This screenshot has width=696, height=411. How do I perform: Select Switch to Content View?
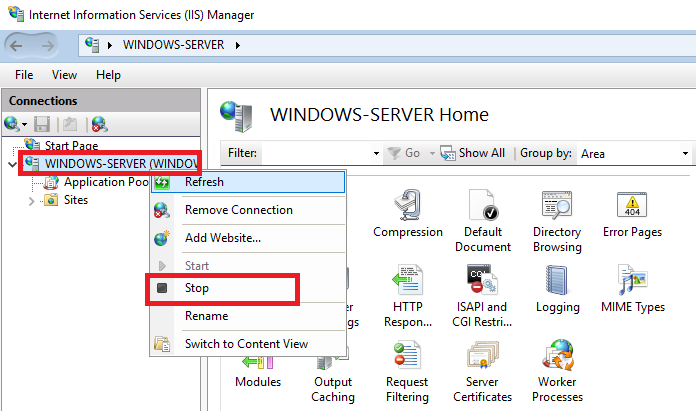[x=248, y=344]
